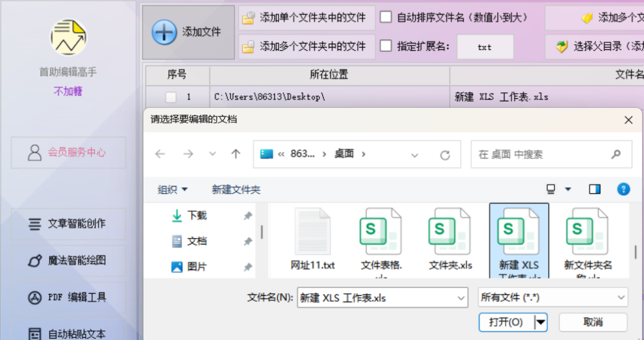Click the app logo chart icon
The height and width of the screenshot is (340, 644).
pos(69,38)
